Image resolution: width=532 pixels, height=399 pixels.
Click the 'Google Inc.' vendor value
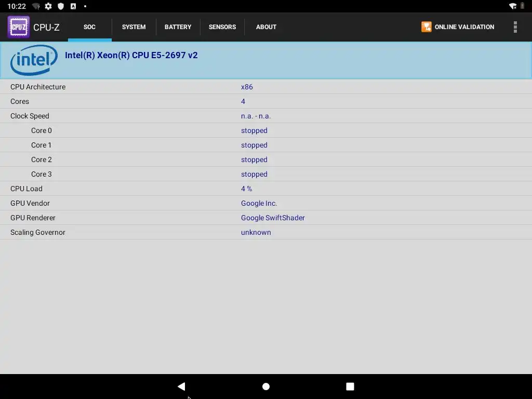pos(259,203)
